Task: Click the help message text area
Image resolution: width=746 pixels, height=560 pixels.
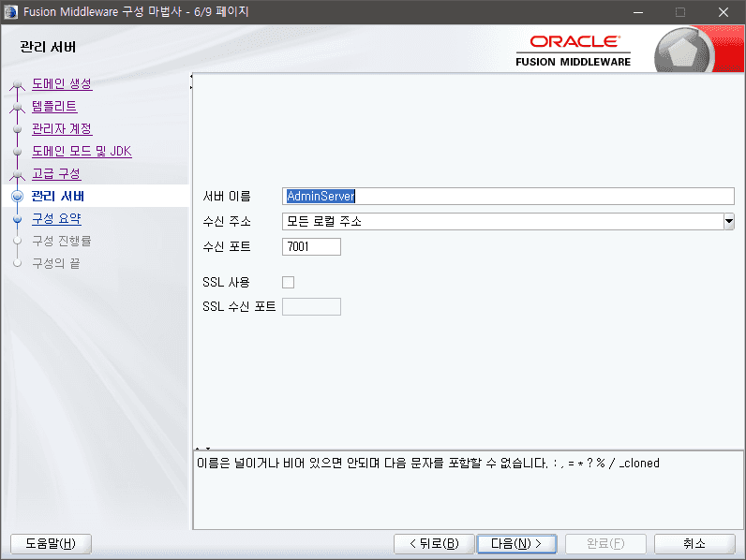Action: pos(469,490)
